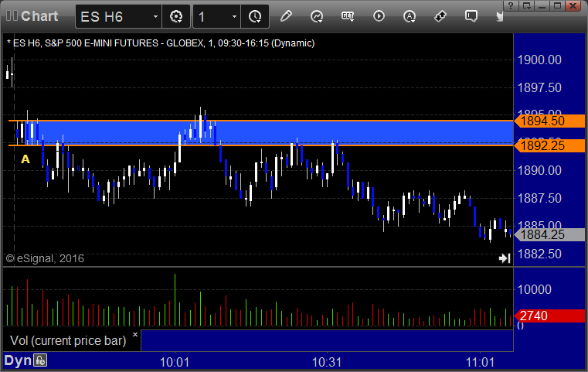The image size is (588, 372).
Task: Click the yellow A chart marker
Action: (25, 159)
